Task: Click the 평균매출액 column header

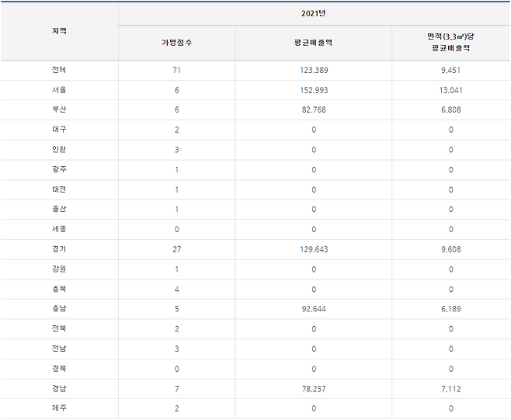Action: (x=314, y=42)
